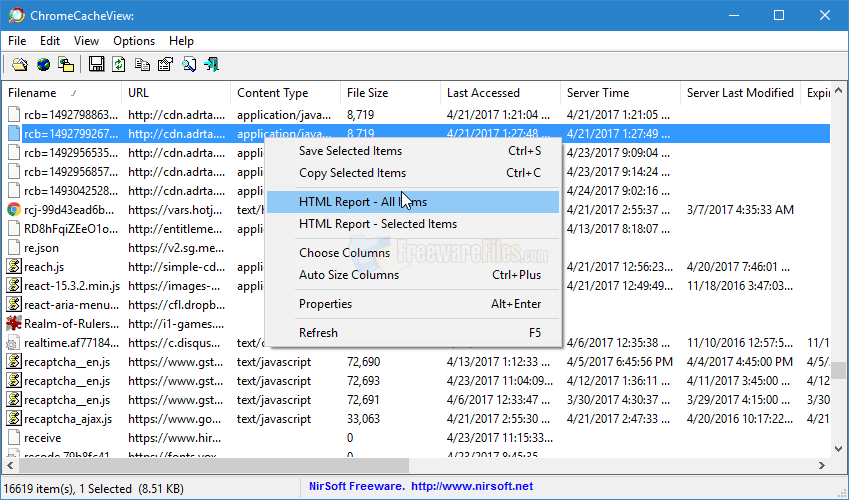849x500 pixels.
Task: Select HTML Report - Selected Items
Action: (414, 224)
